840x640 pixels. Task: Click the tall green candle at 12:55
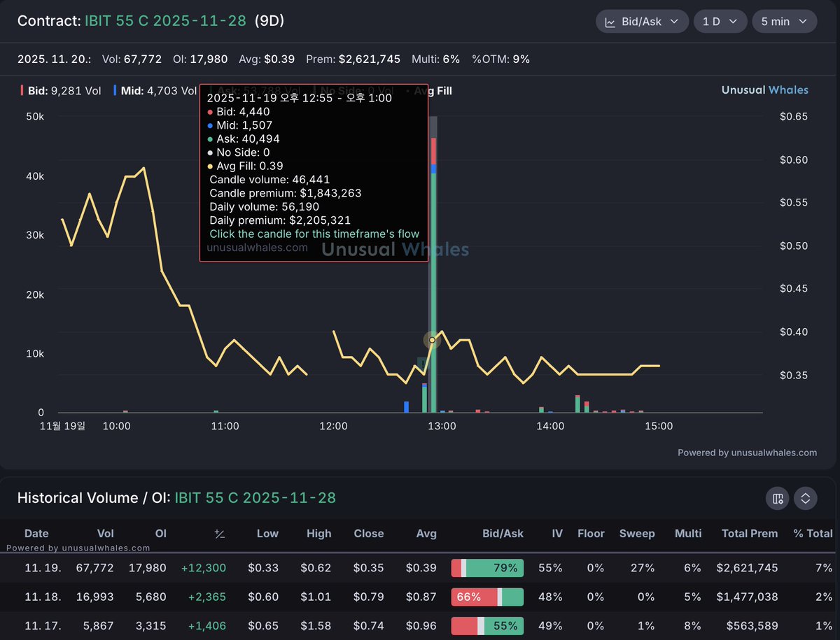434,292
